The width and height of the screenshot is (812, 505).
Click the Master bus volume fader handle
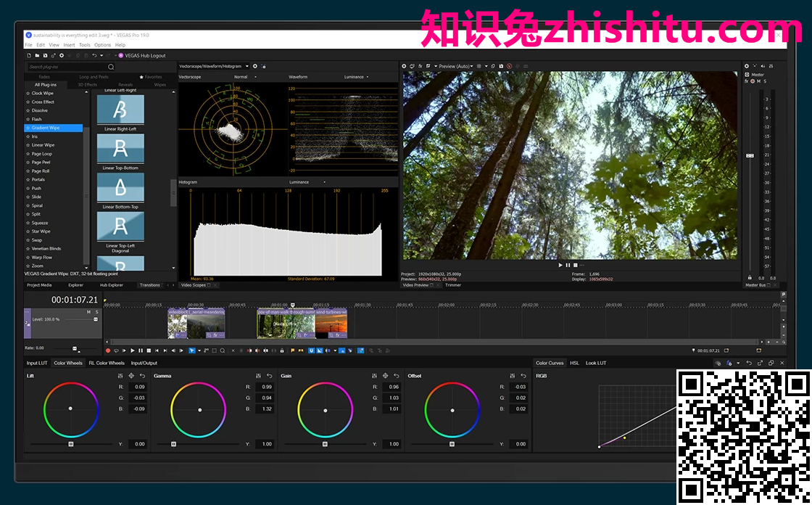pos(750,155)
